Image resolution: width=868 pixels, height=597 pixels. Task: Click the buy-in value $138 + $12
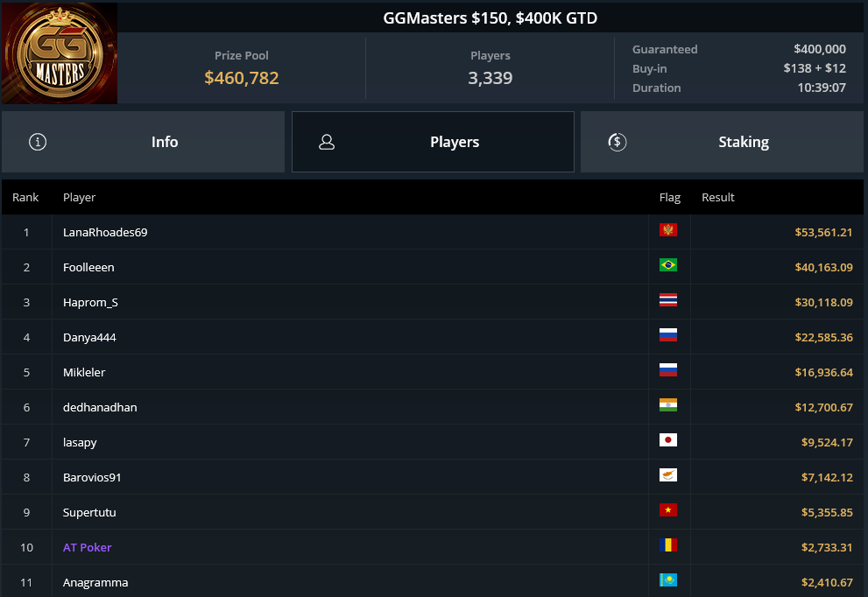[815, 68]
